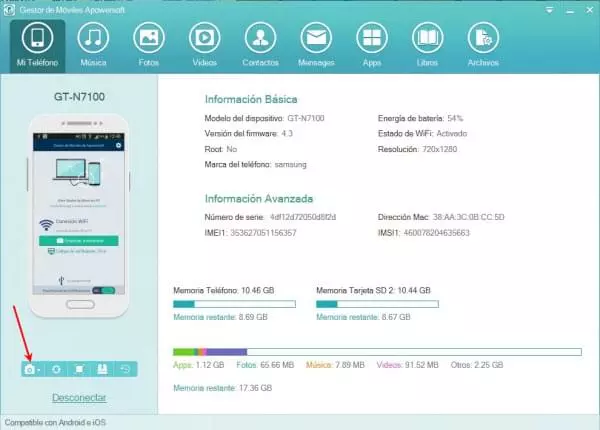This screenshot has height=430, width=600.
Task: Open the Contactos tab
Action: 261,46
